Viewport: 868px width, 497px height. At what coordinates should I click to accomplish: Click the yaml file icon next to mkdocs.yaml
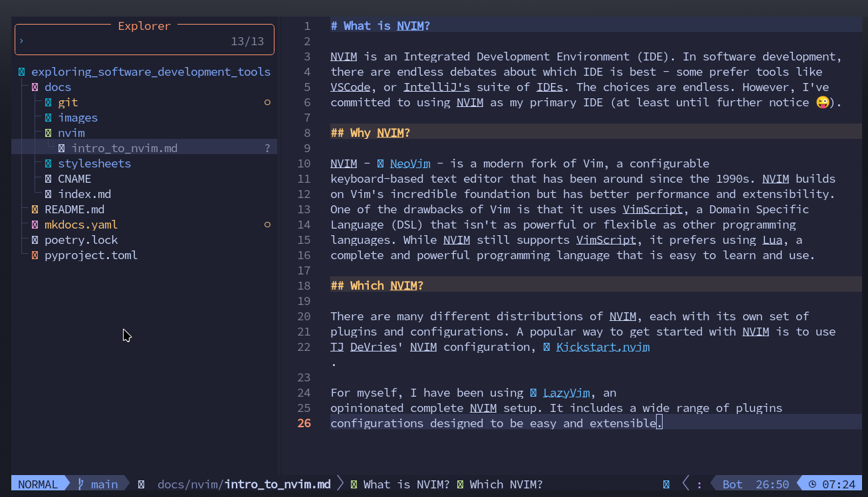coord(35,225)
